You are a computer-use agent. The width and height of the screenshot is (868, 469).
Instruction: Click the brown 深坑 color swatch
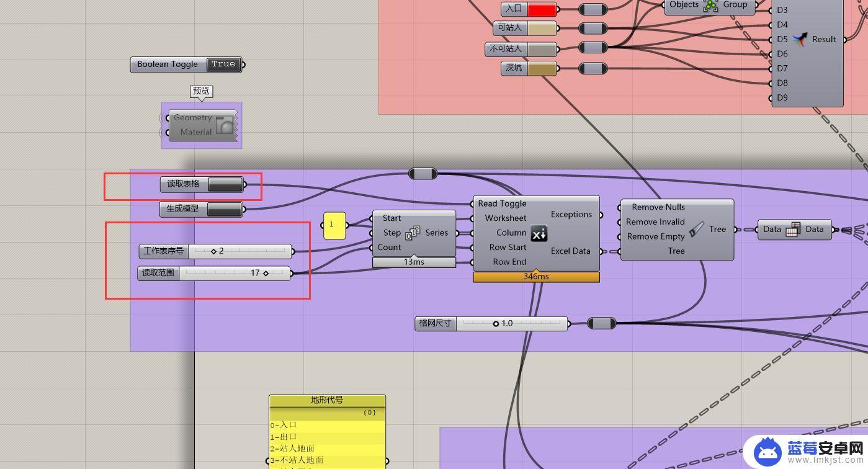(542, 68)
